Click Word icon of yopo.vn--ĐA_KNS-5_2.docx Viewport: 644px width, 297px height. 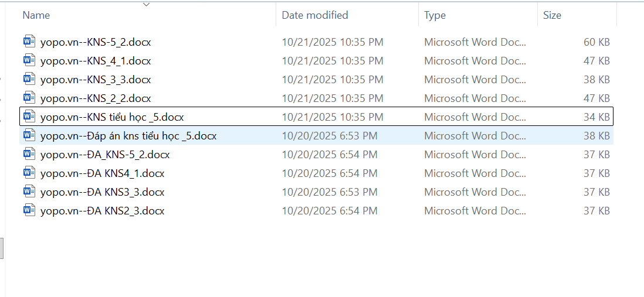click(x=29, y=155)
